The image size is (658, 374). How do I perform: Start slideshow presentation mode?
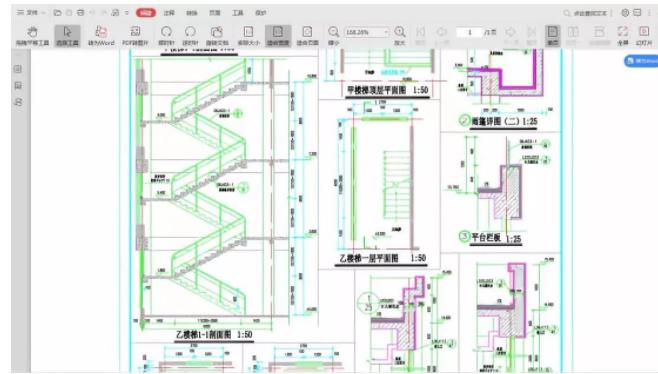644,36
